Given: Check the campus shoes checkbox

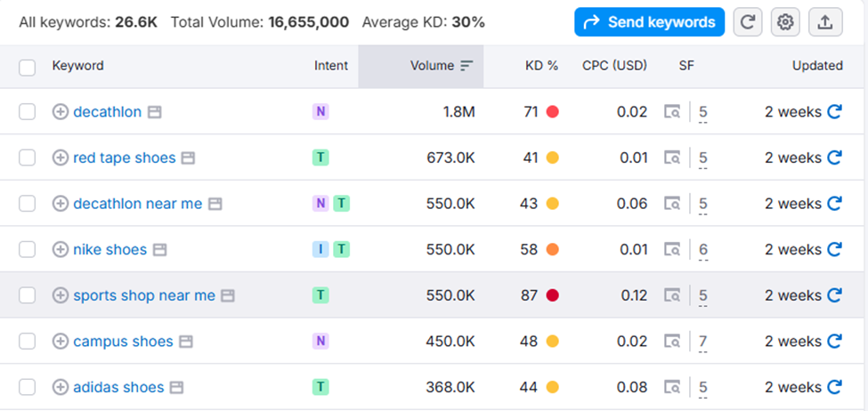Looking at the screenshot, I should tap(27, 342).
